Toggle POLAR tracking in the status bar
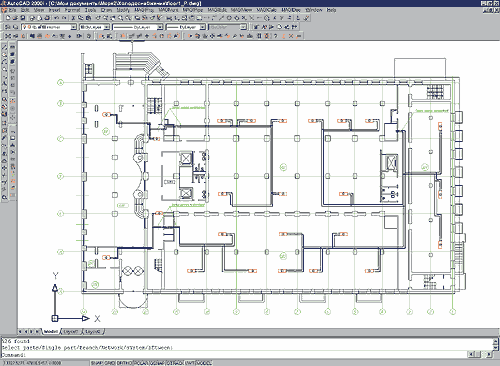The image size is (500, 366). (141, 363)
